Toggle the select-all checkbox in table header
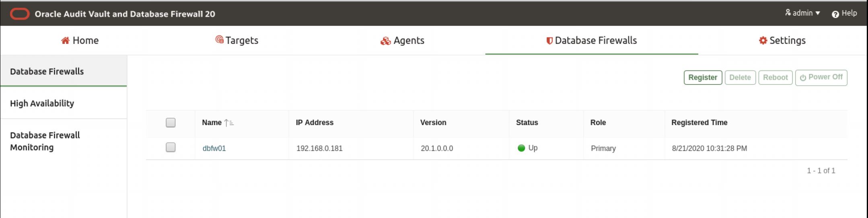 [x=171, y=123]
